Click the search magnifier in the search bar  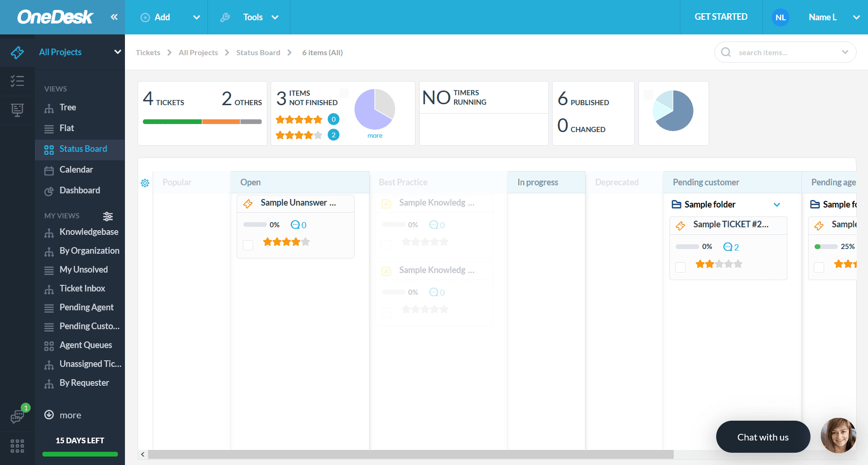point(726,52)
